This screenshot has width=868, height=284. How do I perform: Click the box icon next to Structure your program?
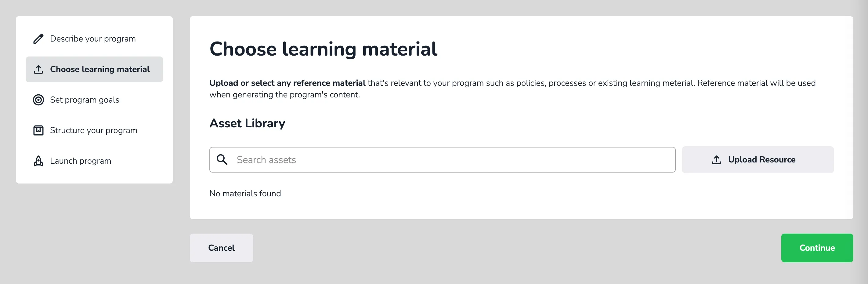point(38,130)
